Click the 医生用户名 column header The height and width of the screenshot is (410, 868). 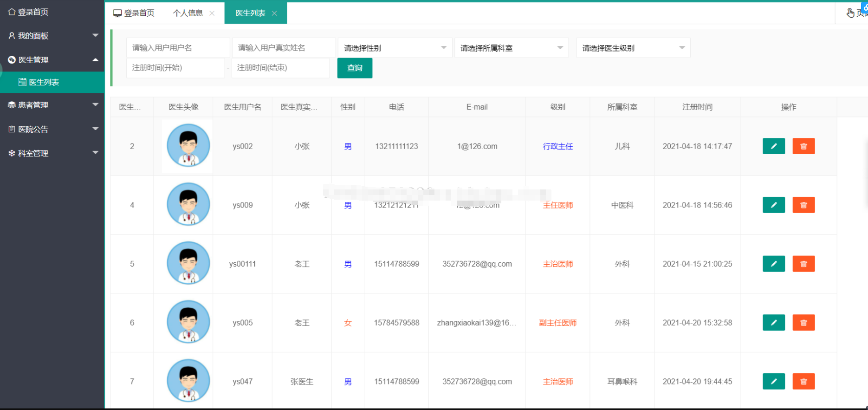point(242,107)
